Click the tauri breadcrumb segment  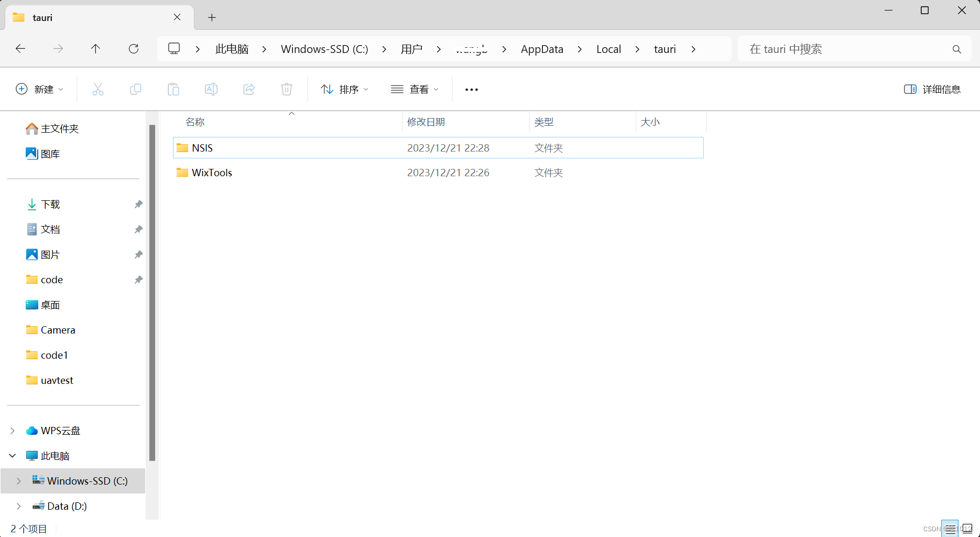pyautogui.click(x=665, y=49)
